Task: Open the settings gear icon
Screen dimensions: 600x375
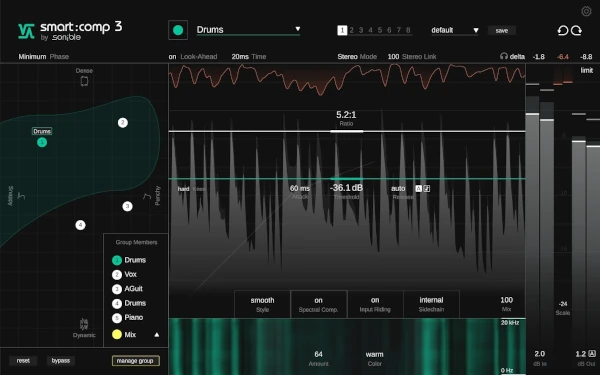Action: point(586,11)
